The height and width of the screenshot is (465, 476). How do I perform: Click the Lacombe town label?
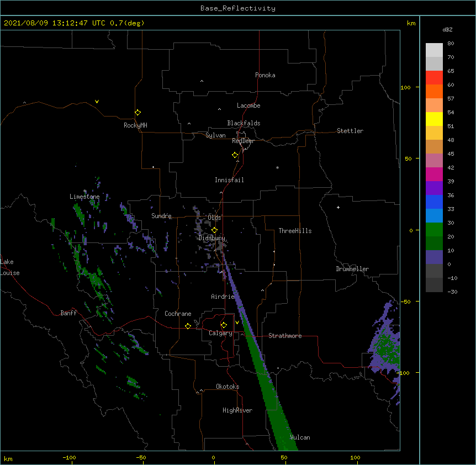[248, 105]
